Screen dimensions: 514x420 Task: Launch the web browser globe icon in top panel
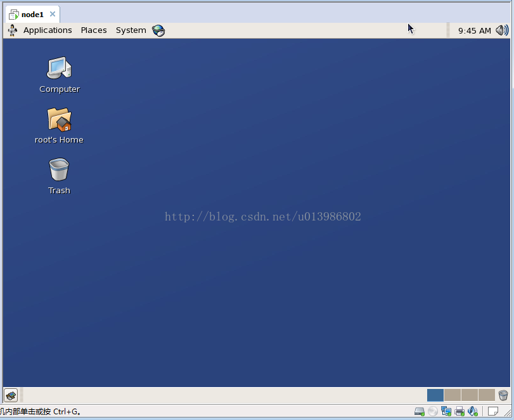click(x=158, y=30)
